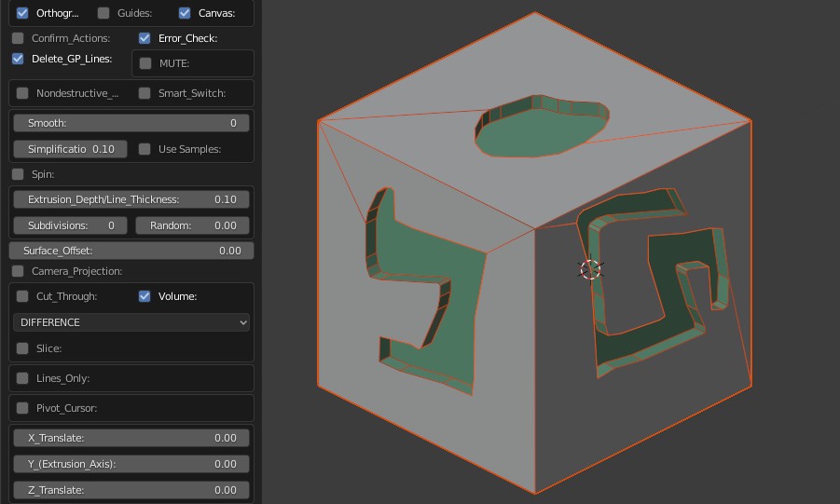Click the 3D cursor in the viewport
This screenshot has width=840, height=504.
tap(591, 269)
